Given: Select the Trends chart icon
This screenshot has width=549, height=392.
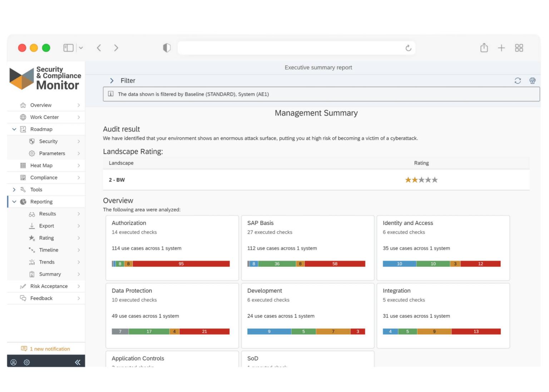Looking at the screenshot, I should tap(31, 262).
